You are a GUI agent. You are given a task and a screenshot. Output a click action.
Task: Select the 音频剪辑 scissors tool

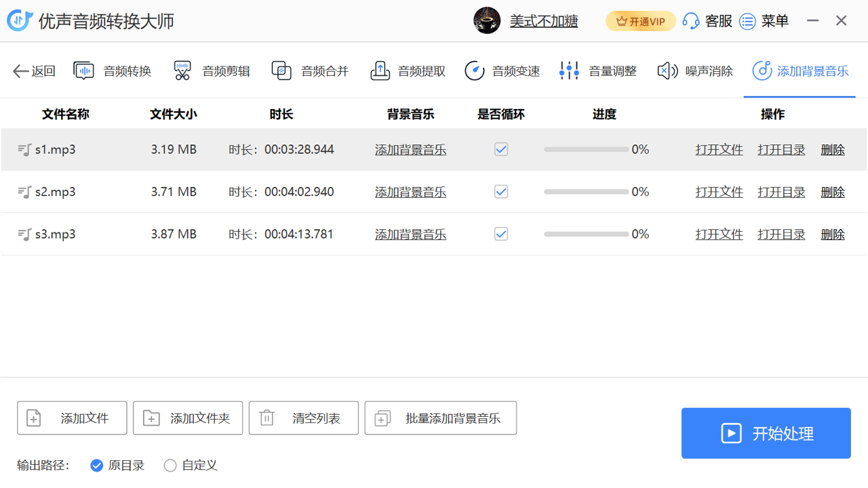pos(212,71)
